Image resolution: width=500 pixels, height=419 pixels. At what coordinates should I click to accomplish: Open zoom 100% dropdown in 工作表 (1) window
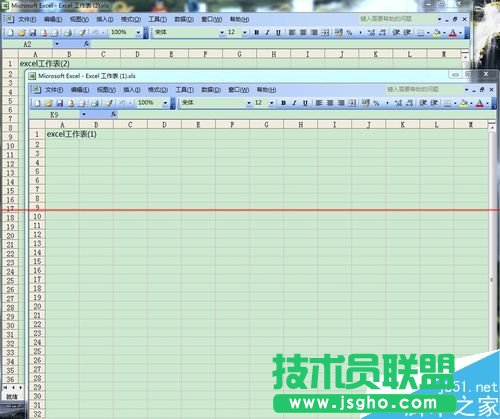[165, 103]
